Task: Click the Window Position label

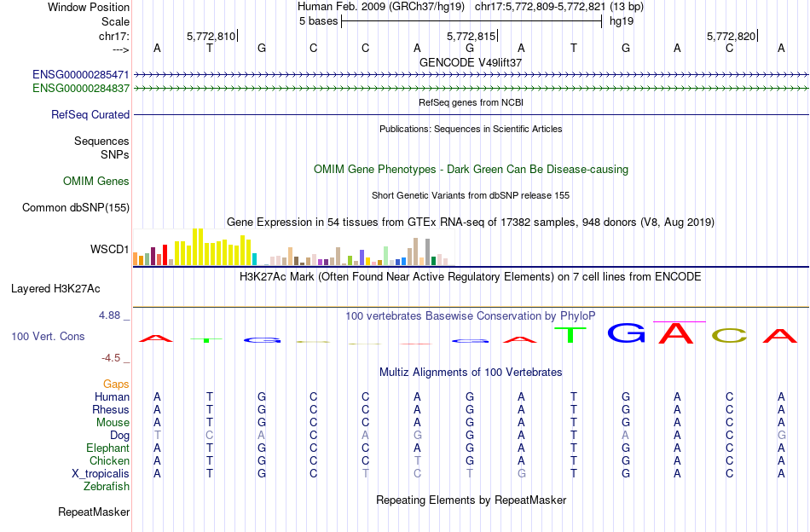Action: [x=89, y=7]
